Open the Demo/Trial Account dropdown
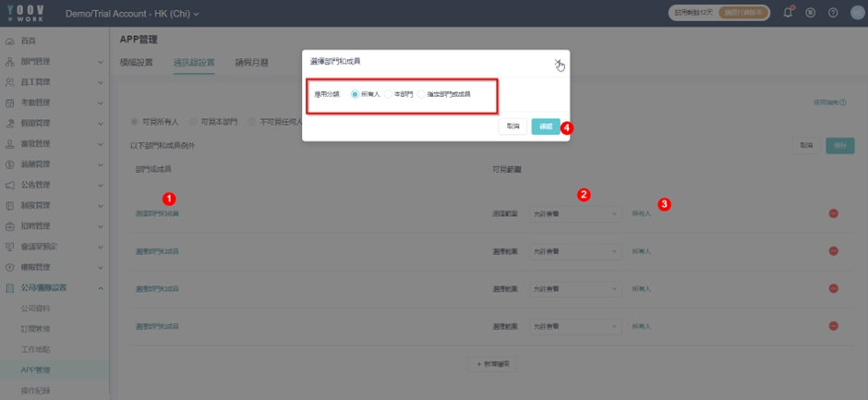The width and height of the screenshot is (868, 400). point(132,14)
